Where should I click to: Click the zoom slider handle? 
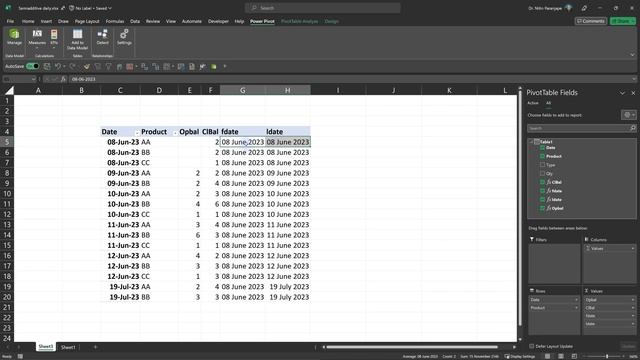pos(607,356)
